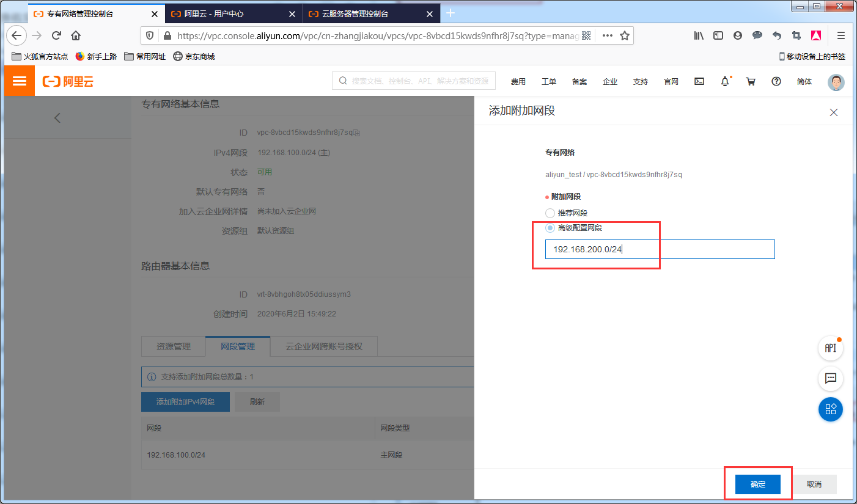Screen dimensions: 857x504
Task: Open the feedback comment icon
Action: point(830,379)
